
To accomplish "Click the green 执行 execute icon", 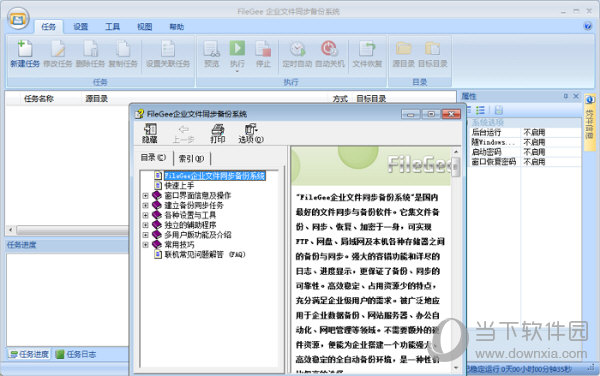I will click(237, 49).
